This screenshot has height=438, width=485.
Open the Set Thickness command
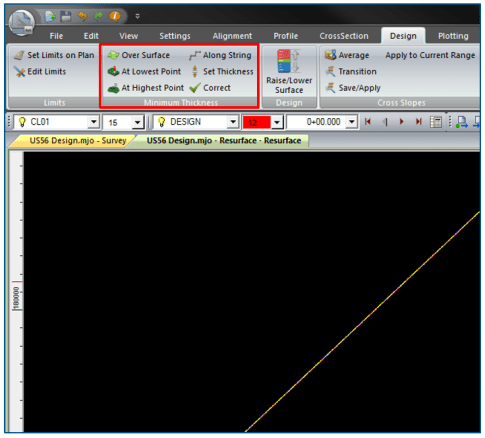pos(222,71)
